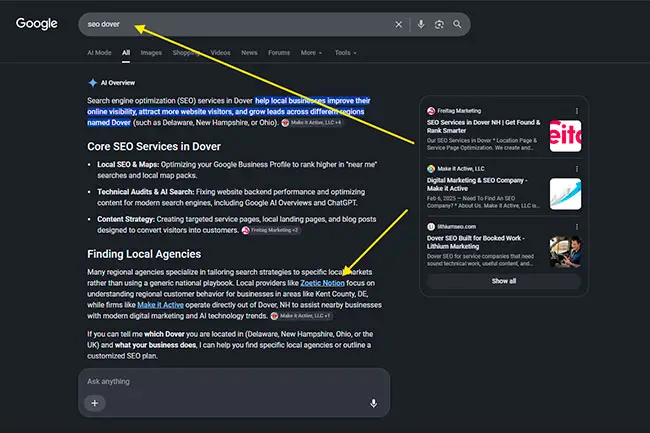Click the Lithium Marketing photo thumbnail
Screen dimensions: 650x433
[565, 252]
